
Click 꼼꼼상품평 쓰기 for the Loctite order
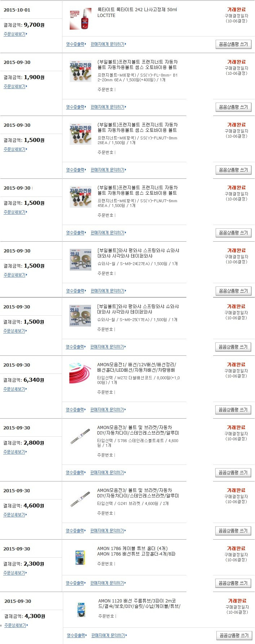click(x=233, y=44)
